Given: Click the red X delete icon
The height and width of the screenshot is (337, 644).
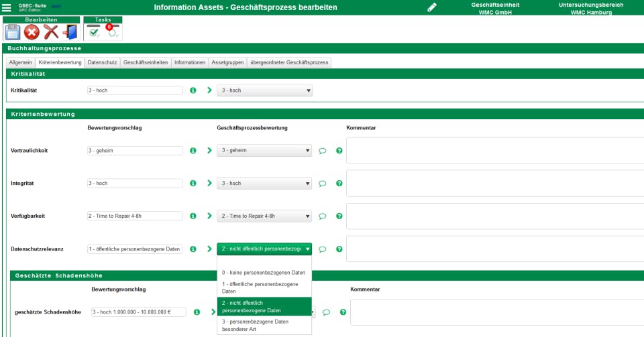Looking at the screenshot, I should click(51, 32).
